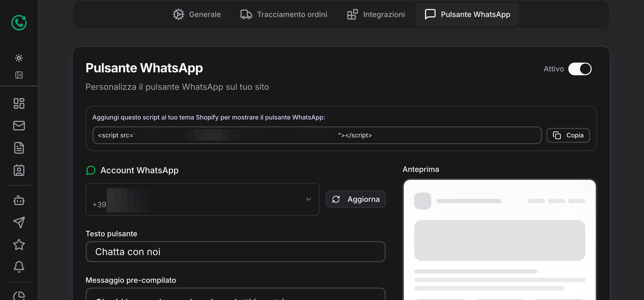Open star favorites icon in sidebar
The width and height of the screenshot is (644, 300).
(x=19, y=244)
